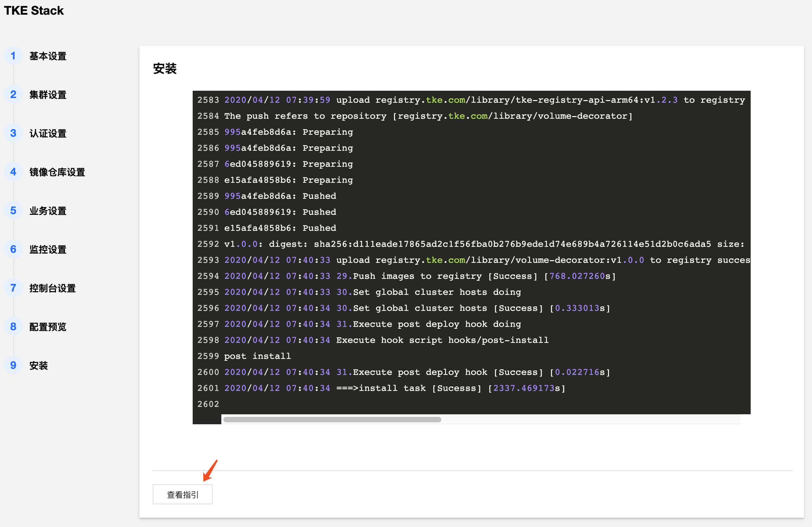Click step 9 number circle icon

click(x=13, y=365)
